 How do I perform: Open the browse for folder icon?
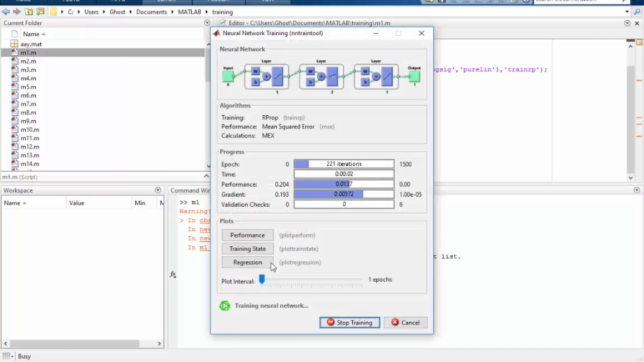pos(40,12)
